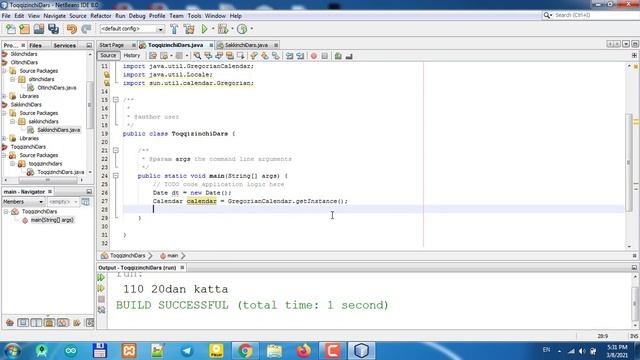Screen dimensions: 640x360
Task: Collapse the sakkizinchidars package node
Action: pyautogui.click(x=13, y=121)
